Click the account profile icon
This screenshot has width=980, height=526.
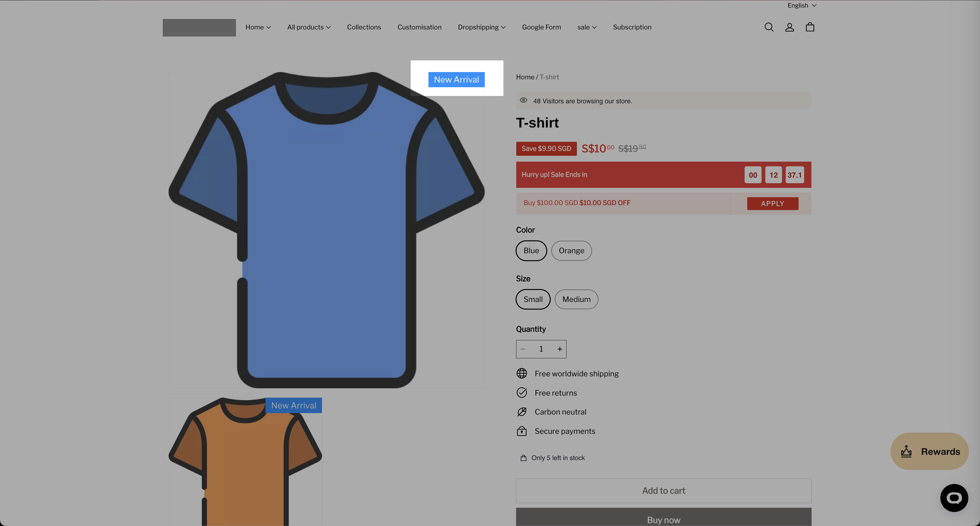click(x=790, y=27)
